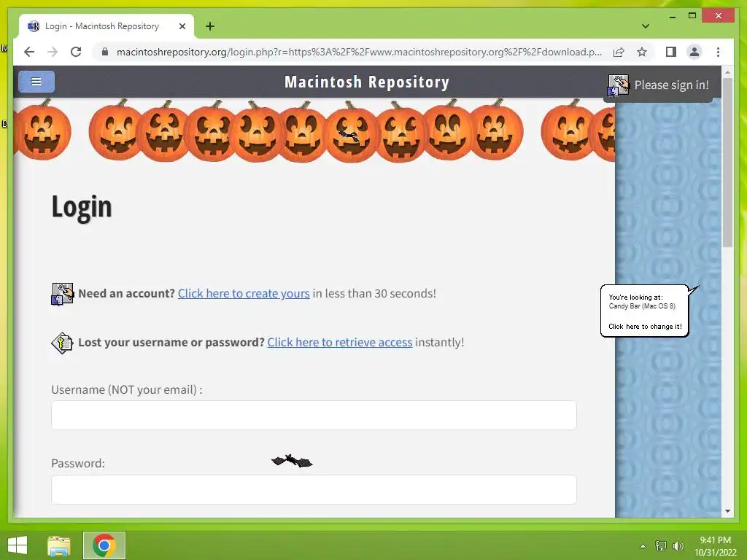Go back with the browser back arrow
The width and height of the screenshot is (747, 560).
(x=29, y=52)
